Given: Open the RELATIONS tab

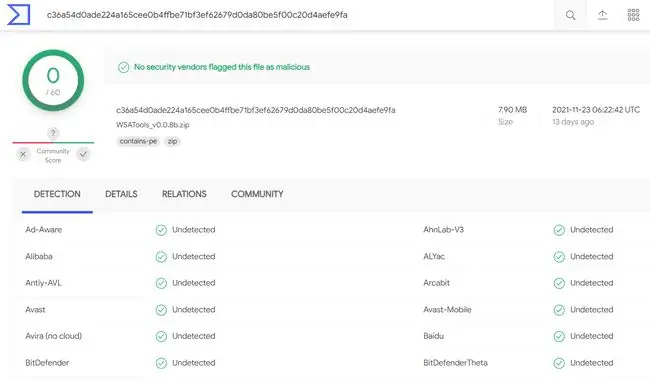Looking at the screenshot, I should click(184, 194).
